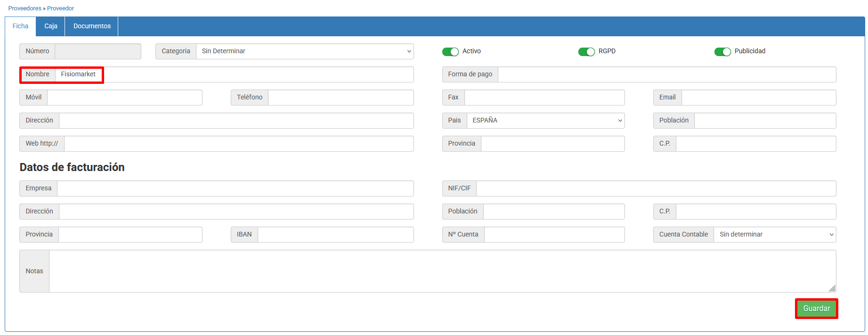Focus the Nombre field containing Fisiomarket
Image resolution: width=868 pixels, height=335 pixels.
[x=234, y=74]
